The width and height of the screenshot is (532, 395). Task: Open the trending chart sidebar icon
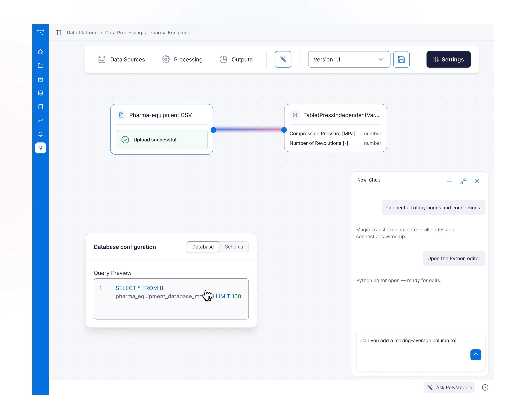coord(40,120)
